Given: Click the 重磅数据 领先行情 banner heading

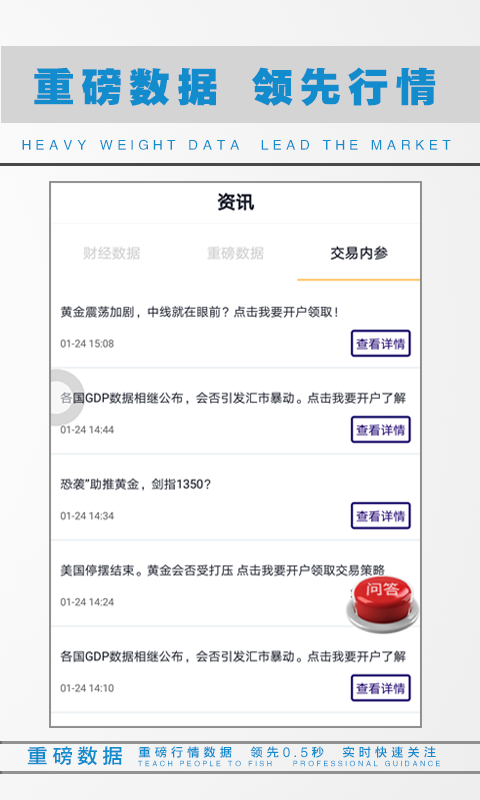Looking at the screenshot, I should pyautogui.click(x=235, y=87).
